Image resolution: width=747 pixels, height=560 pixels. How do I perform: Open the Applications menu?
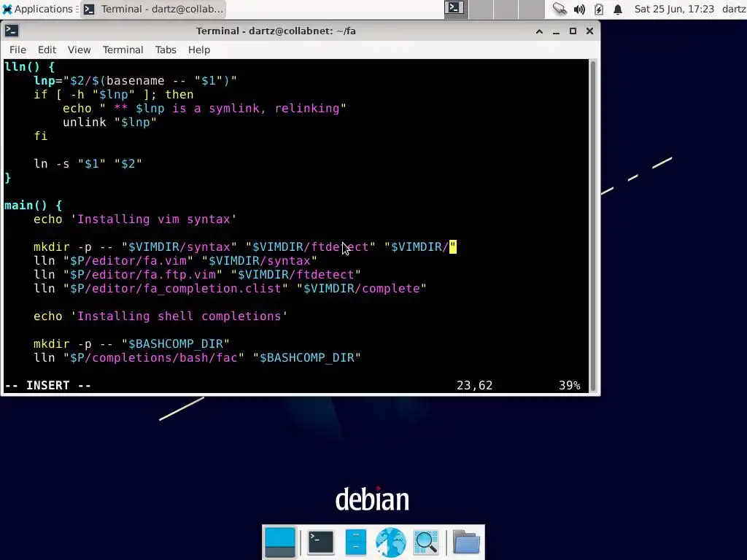pos(39,9)
